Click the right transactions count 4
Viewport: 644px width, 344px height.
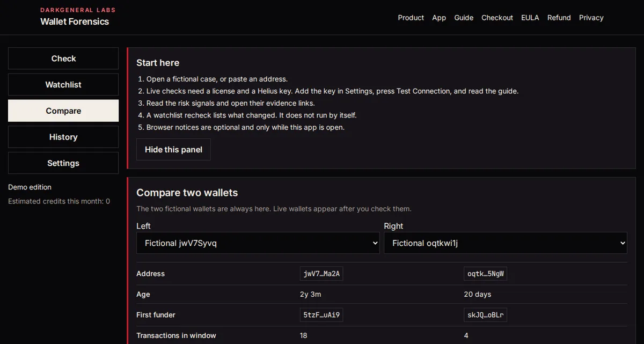466,335
